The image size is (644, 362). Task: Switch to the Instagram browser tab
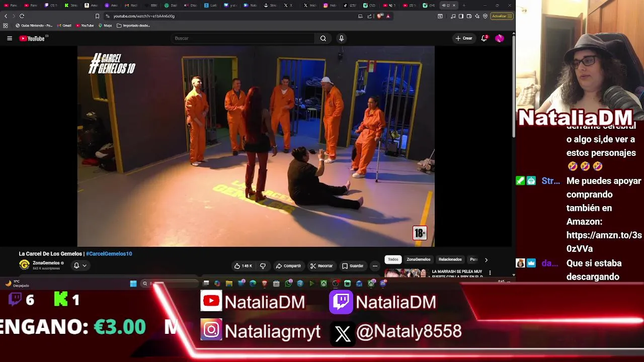(x=330, y=6)
